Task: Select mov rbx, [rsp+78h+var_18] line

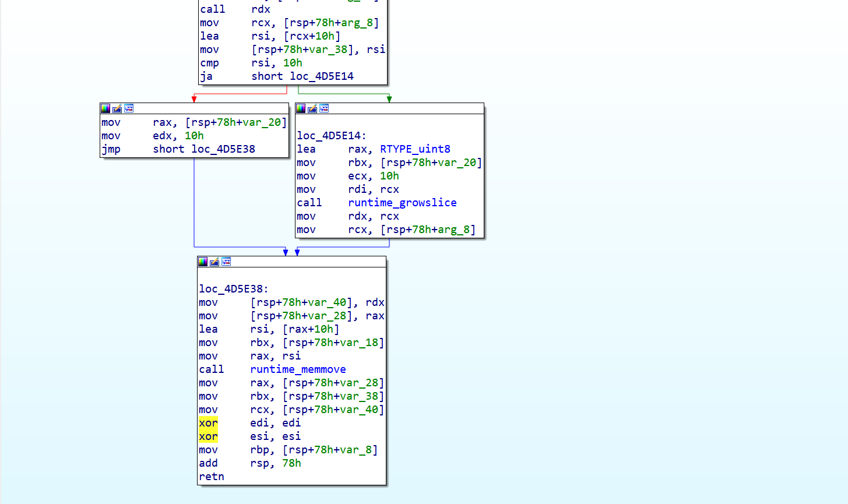Action: (x=291, y=343)
